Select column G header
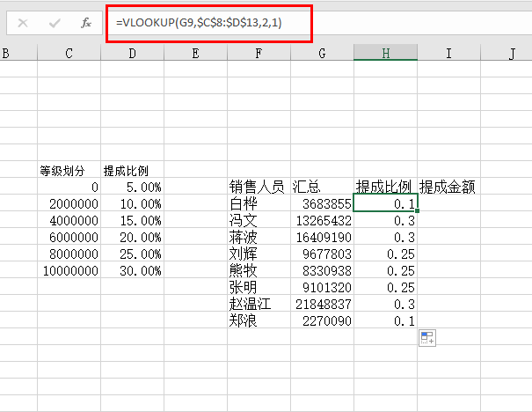Viewport: 532px width, 412px height. 322,55
